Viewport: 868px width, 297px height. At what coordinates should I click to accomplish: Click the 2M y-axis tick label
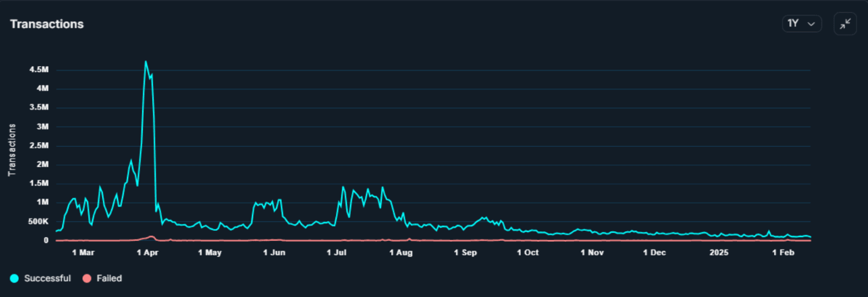point(42,164)
